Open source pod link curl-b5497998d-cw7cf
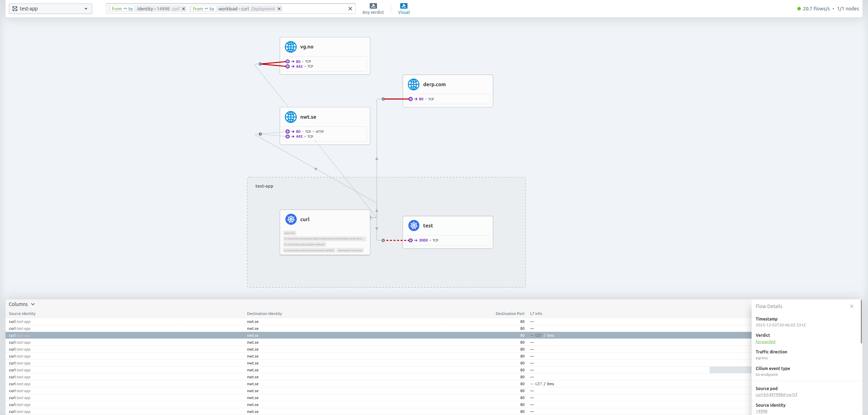 click(777, 394)
